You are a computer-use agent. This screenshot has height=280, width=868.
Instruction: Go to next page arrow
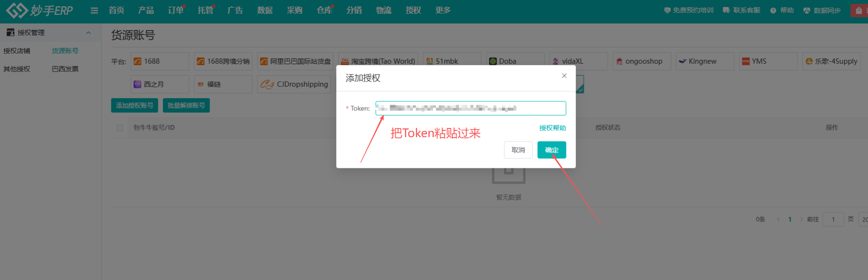click(801, 219)
